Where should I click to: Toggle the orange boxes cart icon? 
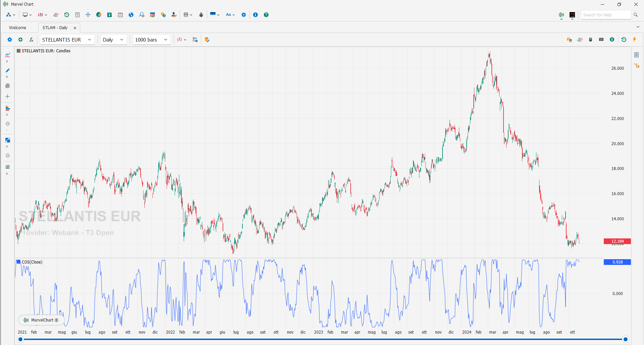[569, 40]
